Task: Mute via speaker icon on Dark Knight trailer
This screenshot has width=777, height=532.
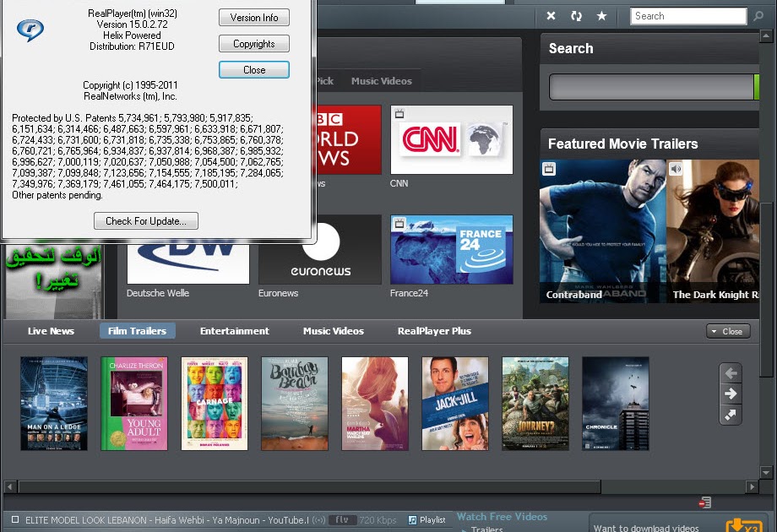Action: pyautogui.click(x=676, y=169)
